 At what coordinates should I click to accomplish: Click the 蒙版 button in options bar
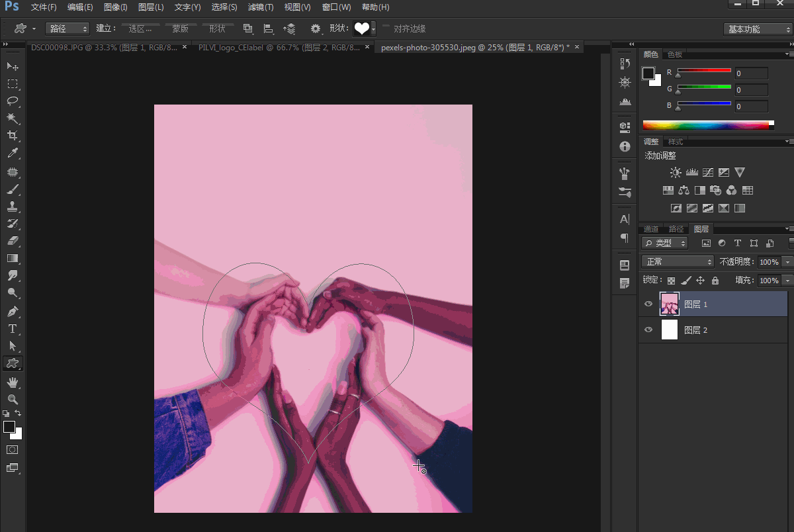[180, 28]
